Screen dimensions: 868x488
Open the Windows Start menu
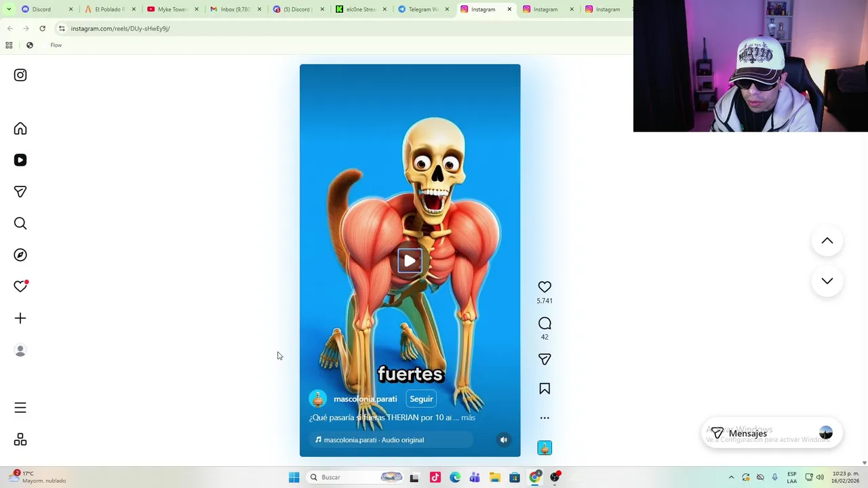[x=294, y=477]
